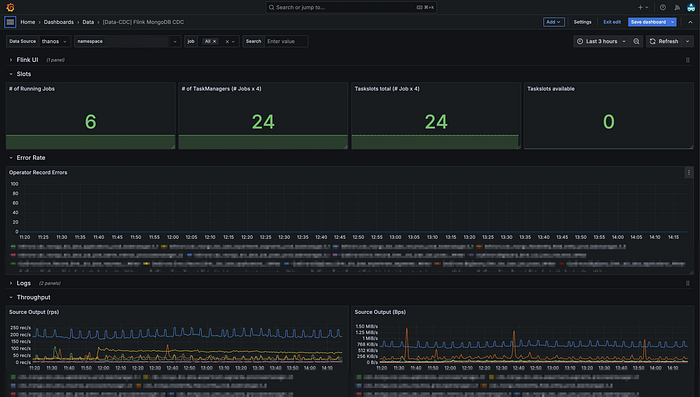The height and width of the screenshot is (397, 700).
Task: Click the Logs row drag handle
Action: 688,283
